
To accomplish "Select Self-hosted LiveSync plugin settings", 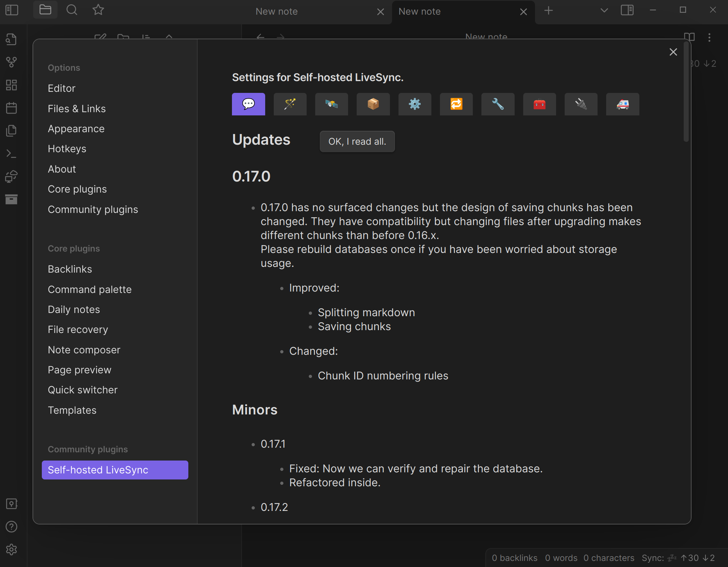I will (115, 470).
